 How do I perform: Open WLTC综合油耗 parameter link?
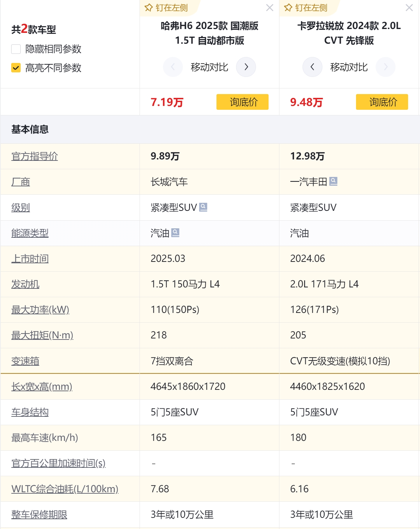pyautogui.click(x=65, y=488)
